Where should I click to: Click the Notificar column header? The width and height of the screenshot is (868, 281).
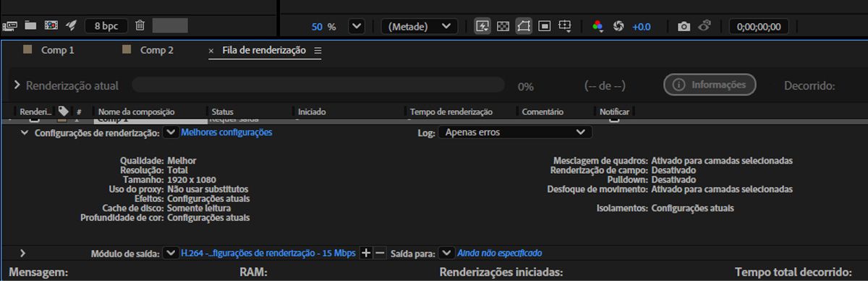tap(615, 112)
